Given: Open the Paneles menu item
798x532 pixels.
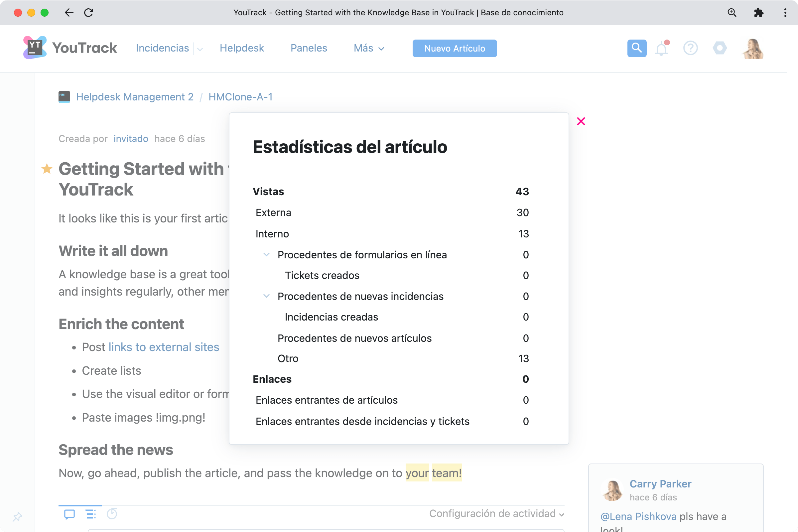Looking at the screenshot, I should pos(309,48).
